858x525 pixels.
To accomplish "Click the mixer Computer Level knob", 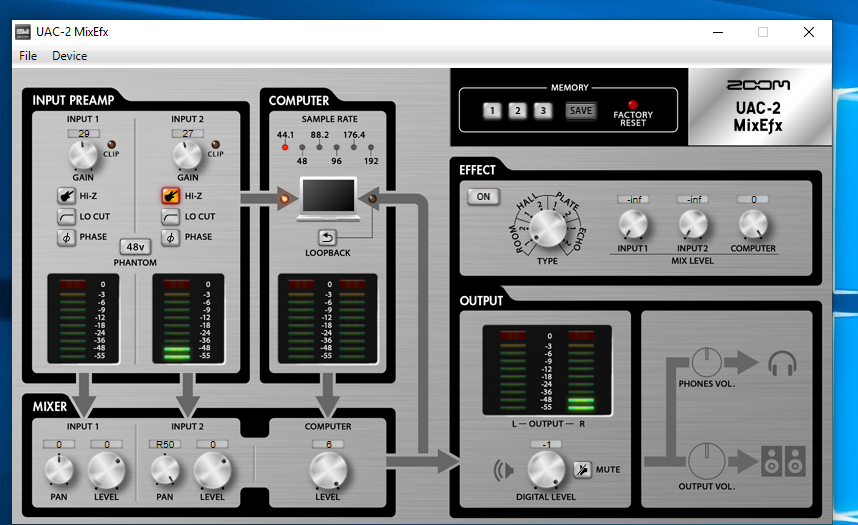I will tap(328, 470).
